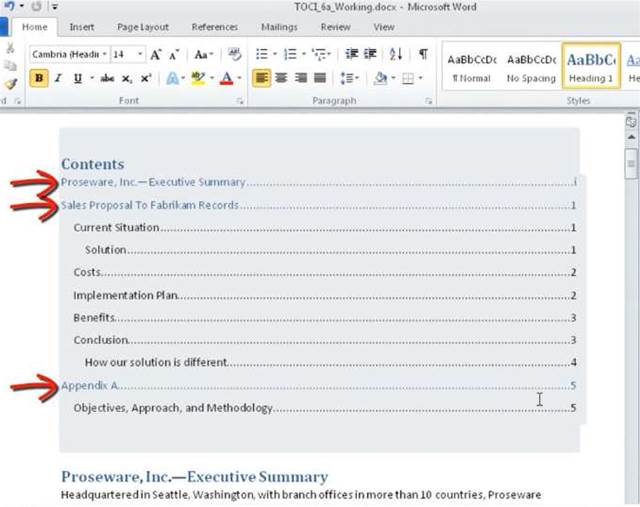
Task: Center the text alignment
Action: [x=281, y=78]
